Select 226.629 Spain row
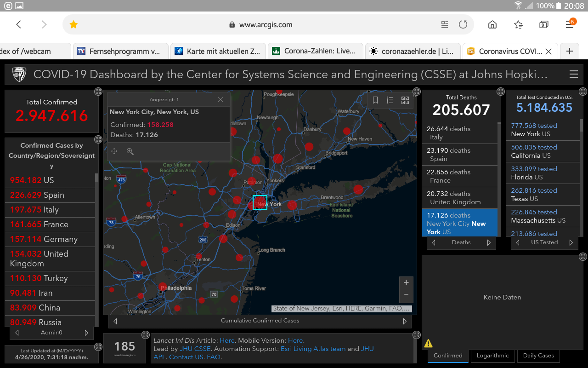 (50, 195)
